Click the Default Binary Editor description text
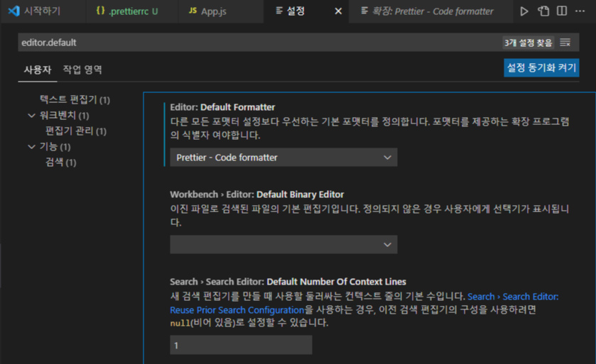Image resolution: width=596 pixels, height=364 pixels. [x=369, y=216]
